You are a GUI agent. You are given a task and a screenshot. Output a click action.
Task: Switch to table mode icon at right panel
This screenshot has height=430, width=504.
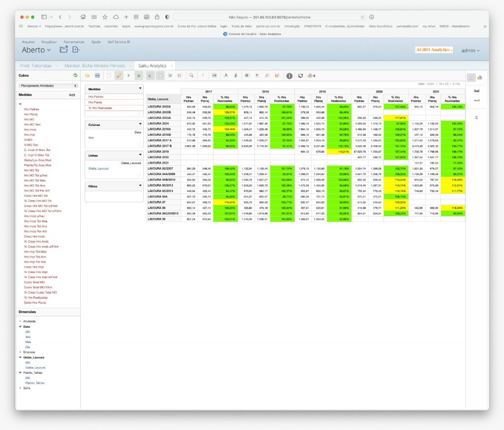click(471, 77)
